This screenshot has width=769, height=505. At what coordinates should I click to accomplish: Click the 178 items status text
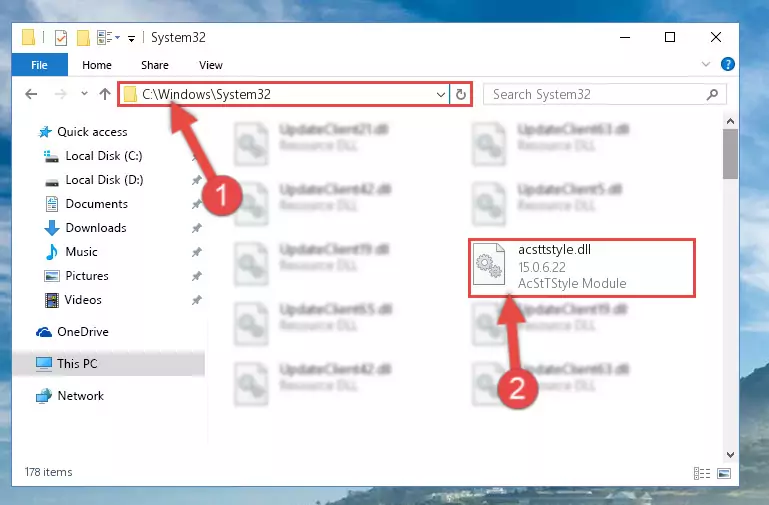49,472
